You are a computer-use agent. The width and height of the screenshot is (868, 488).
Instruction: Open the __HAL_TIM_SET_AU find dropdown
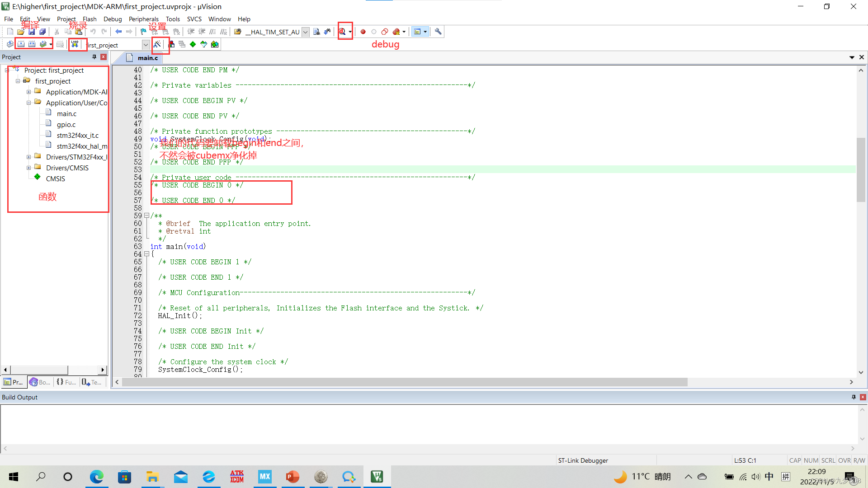coord(306,32)
